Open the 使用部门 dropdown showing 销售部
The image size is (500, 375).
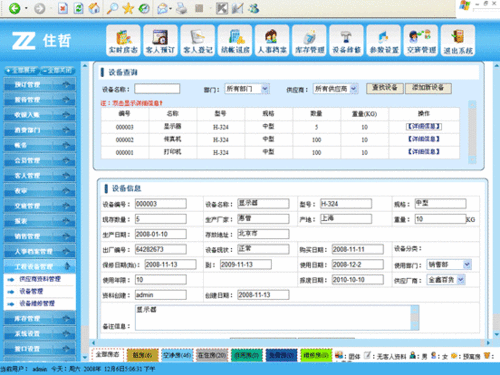[449, 265]
